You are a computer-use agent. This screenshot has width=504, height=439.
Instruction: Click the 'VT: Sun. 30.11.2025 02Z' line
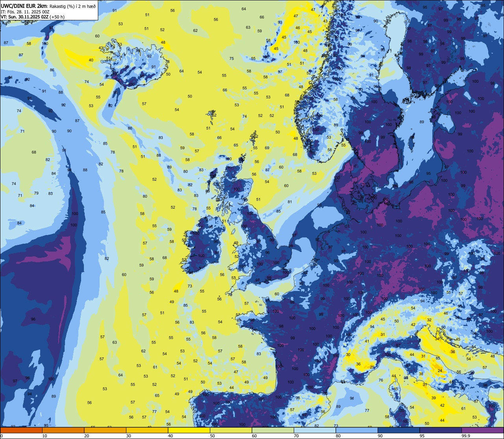(24, 17)
